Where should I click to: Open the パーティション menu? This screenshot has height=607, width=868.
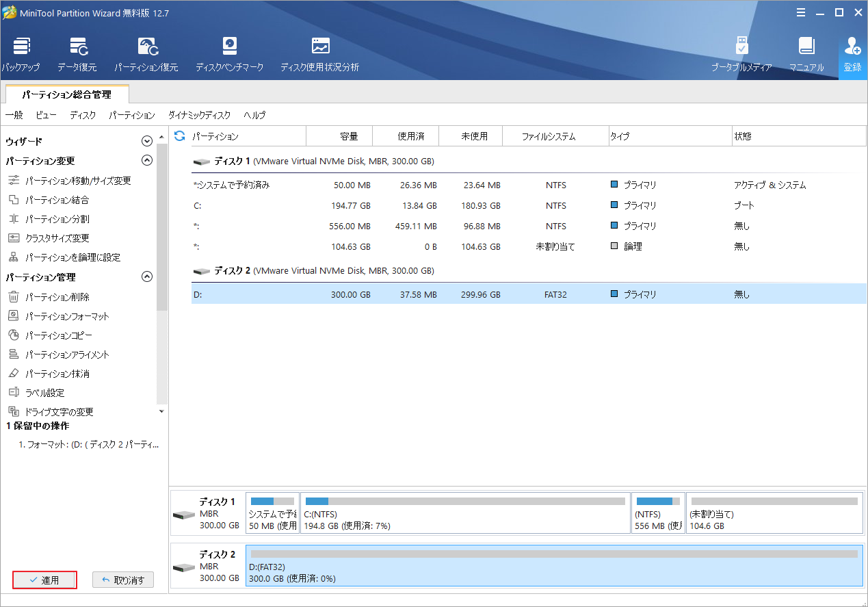tap(132, 116)
